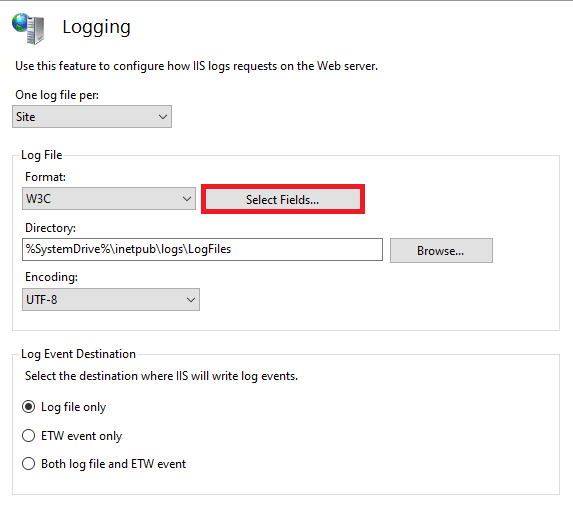Click the Select Fields... button

point(282,199)
